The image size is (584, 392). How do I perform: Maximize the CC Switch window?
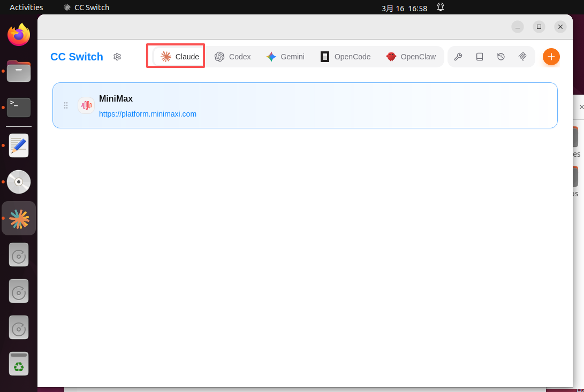[x=539, y=27]
